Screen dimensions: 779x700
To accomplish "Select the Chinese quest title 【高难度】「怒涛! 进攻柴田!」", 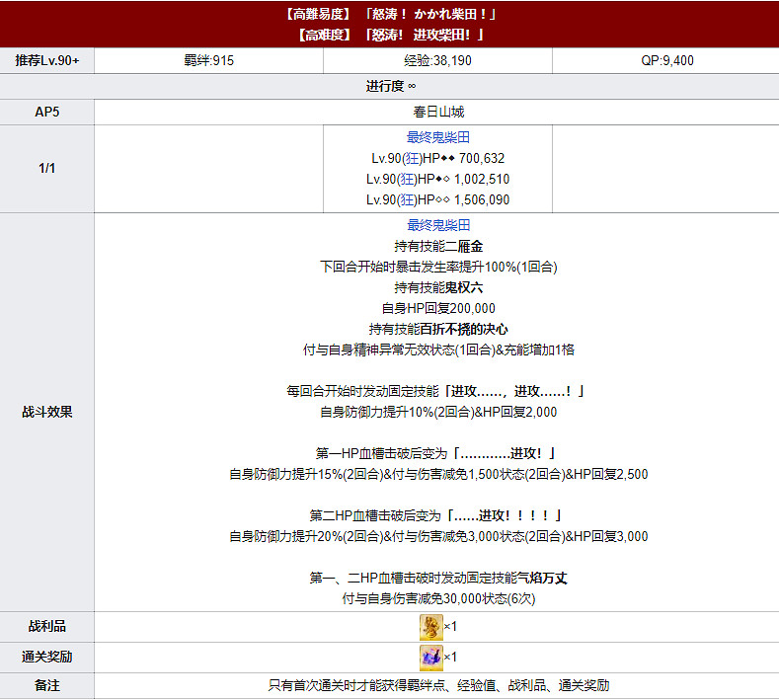I will pyautogui.click(x=390, y=35).
